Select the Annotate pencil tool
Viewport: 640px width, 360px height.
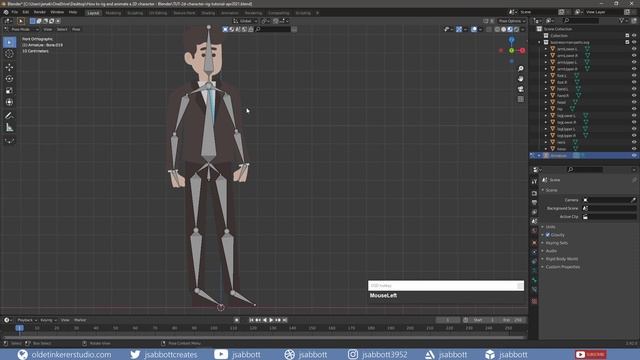tap(9, 116)
